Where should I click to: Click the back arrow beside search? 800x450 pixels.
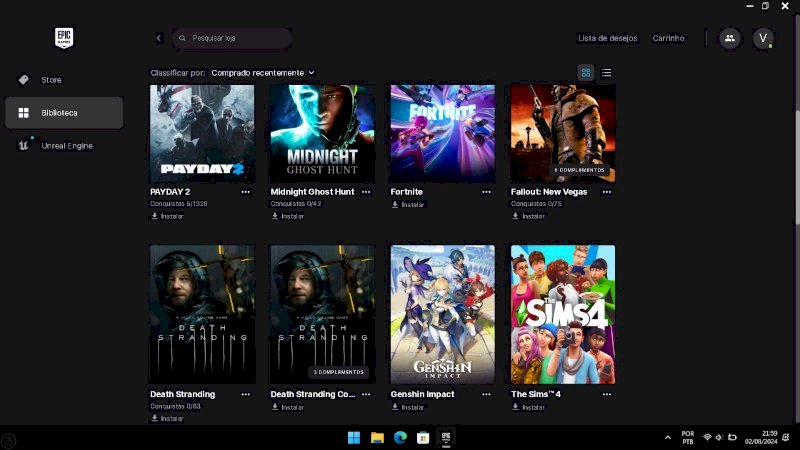click(159, 38)
